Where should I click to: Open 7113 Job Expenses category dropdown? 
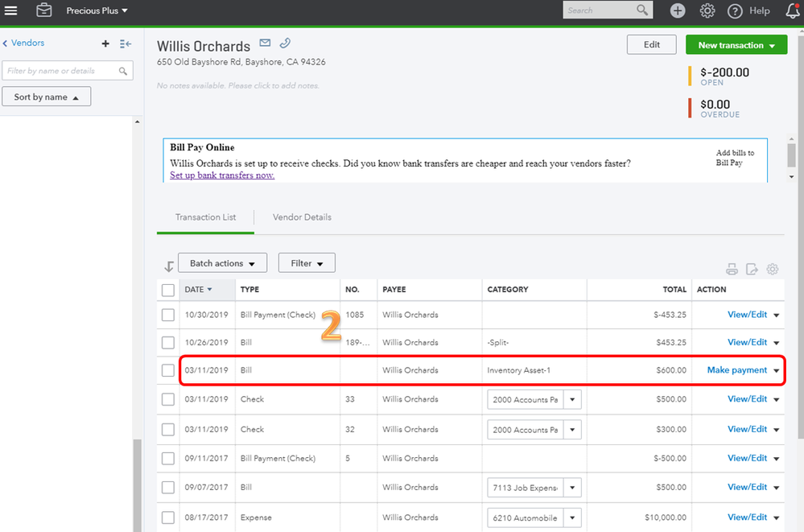(572, 488)
